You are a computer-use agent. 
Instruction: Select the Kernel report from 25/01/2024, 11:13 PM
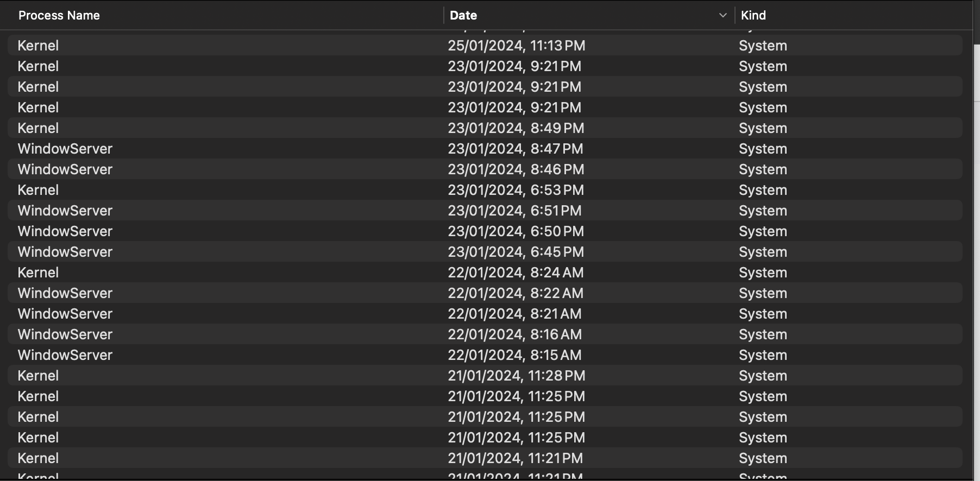point(485,46)
